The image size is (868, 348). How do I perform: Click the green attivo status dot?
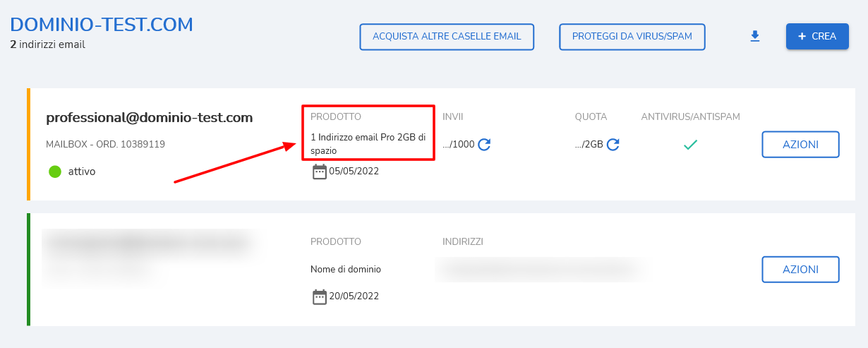tap(55, 171)
